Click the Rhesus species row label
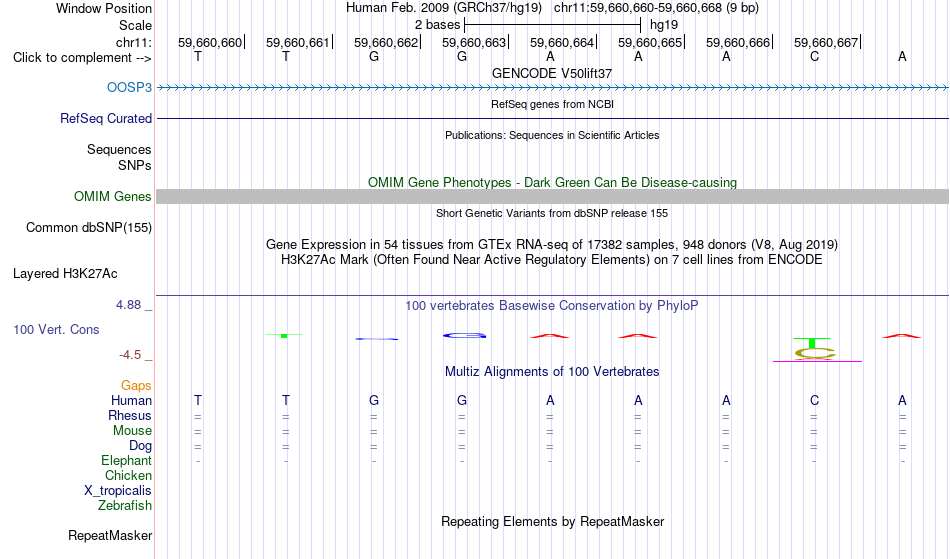Screen dimensions: 950x559 tap(130, 415)
